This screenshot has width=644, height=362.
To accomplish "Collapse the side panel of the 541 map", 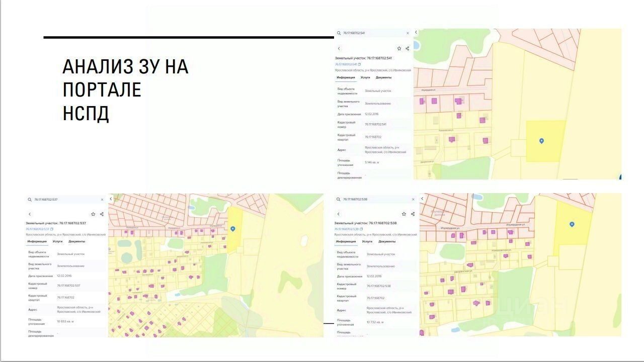I will pos(416,32).
